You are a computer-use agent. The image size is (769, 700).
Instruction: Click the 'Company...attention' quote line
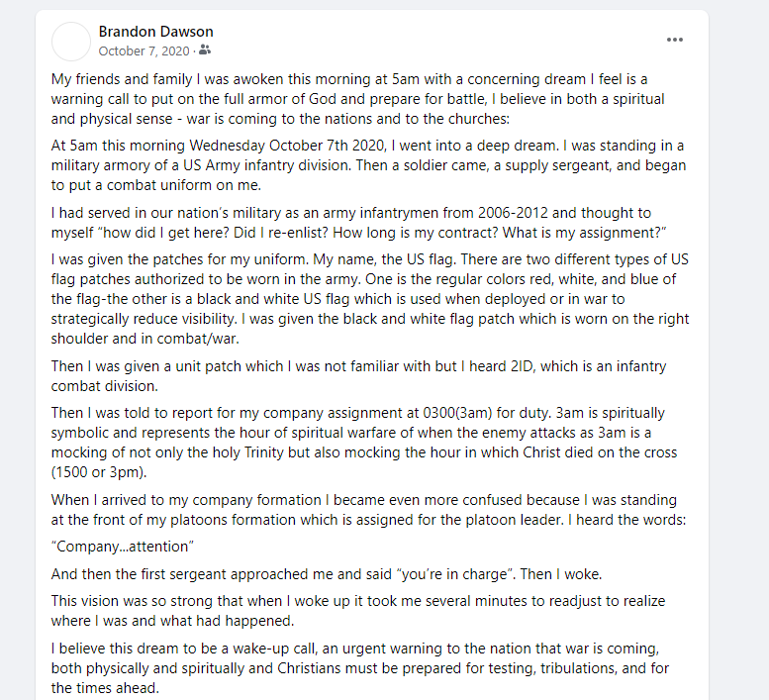[x=123, y=547]
